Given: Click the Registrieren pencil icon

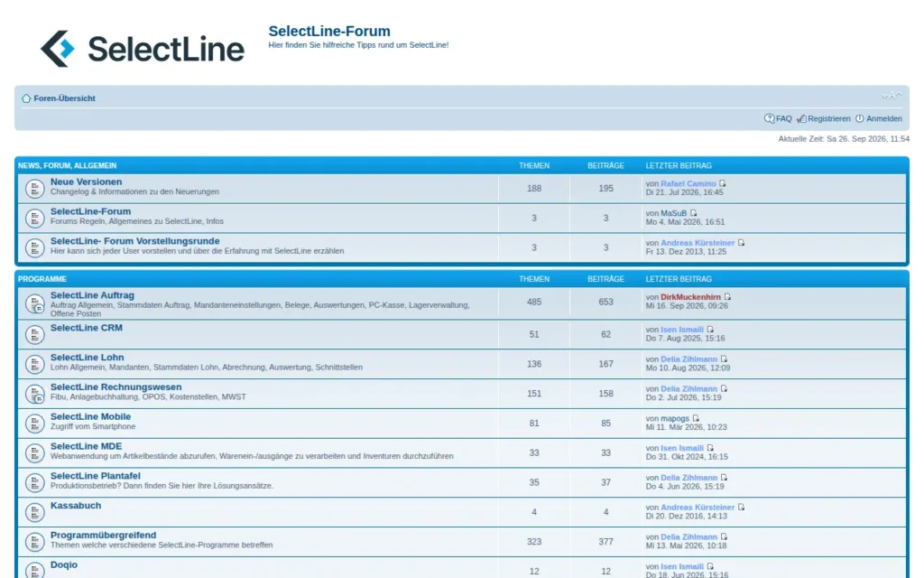Looking at the screenshot, I should tap(801, 119).
